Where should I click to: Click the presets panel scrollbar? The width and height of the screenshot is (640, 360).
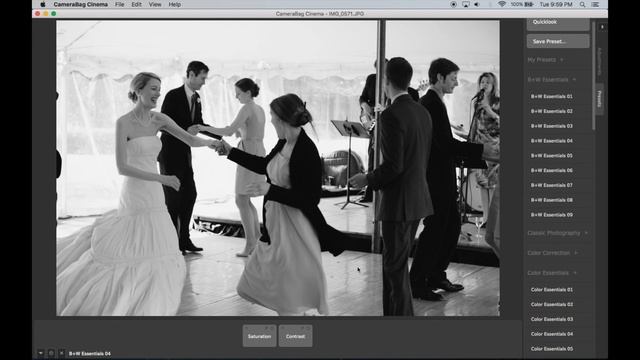pos(593,76)
